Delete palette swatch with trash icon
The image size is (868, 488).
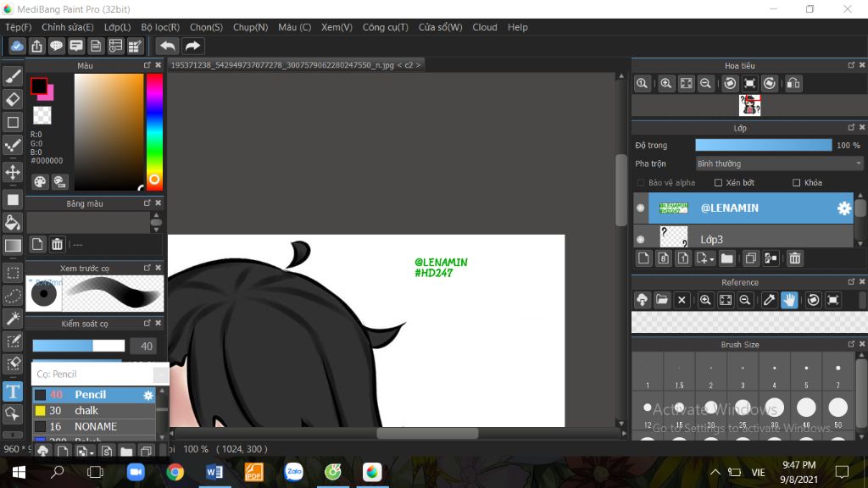pyautogui.click(x=57, y=244)
